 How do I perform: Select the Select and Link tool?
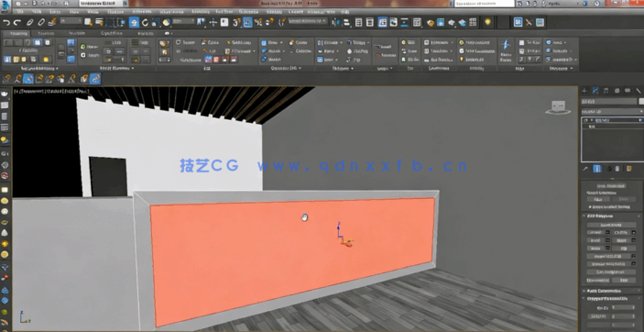[x=30, y=23]
